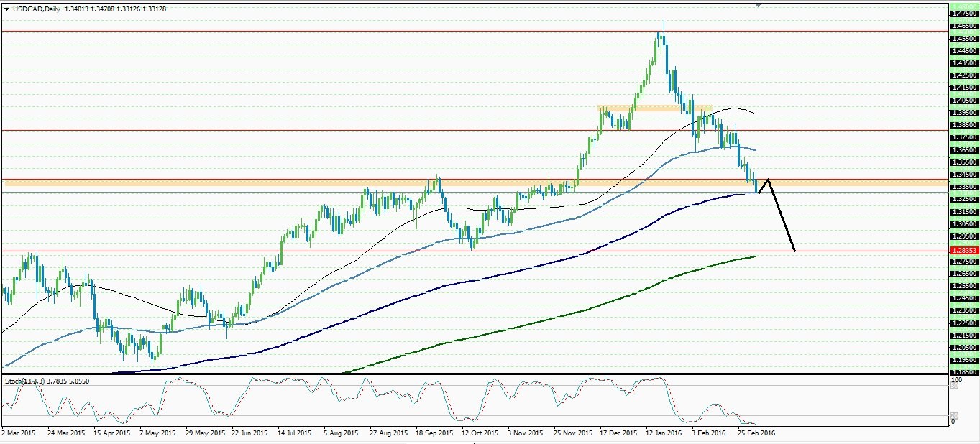Screen dimensions: 980x444
Task: Click the 18 Sep 2015 date label
Action: pos(434,433)
